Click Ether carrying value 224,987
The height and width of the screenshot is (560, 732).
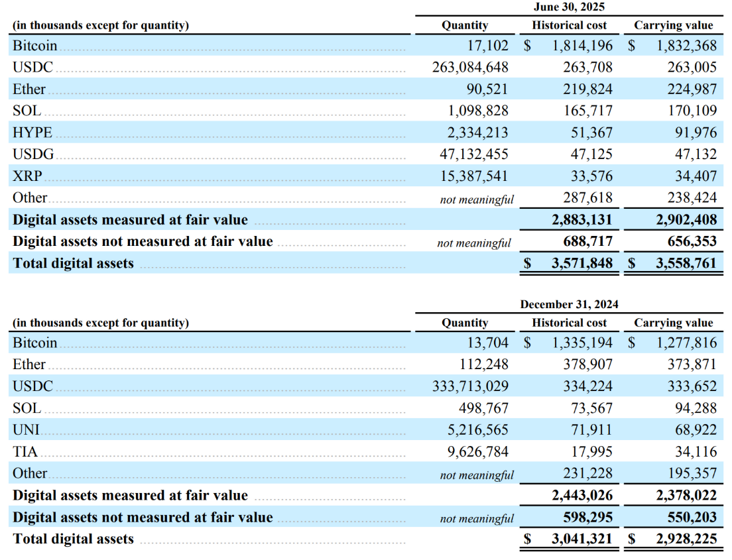692,89
